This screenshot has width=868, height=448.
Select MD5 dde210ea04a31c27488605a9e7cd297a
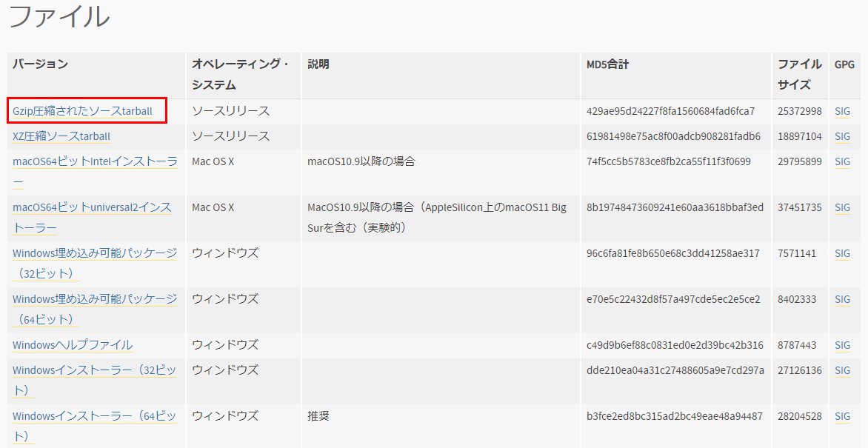click(x=675, y=370)
